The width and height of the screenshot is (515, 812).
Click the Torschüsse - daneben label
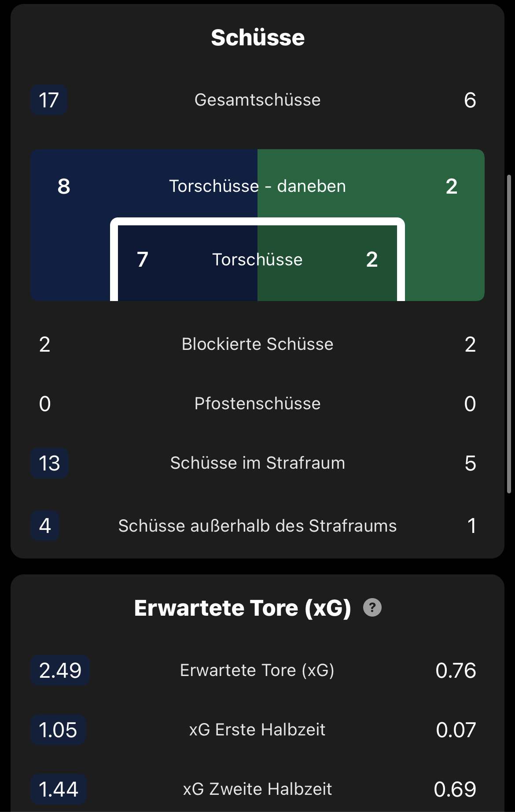point(257,186)
